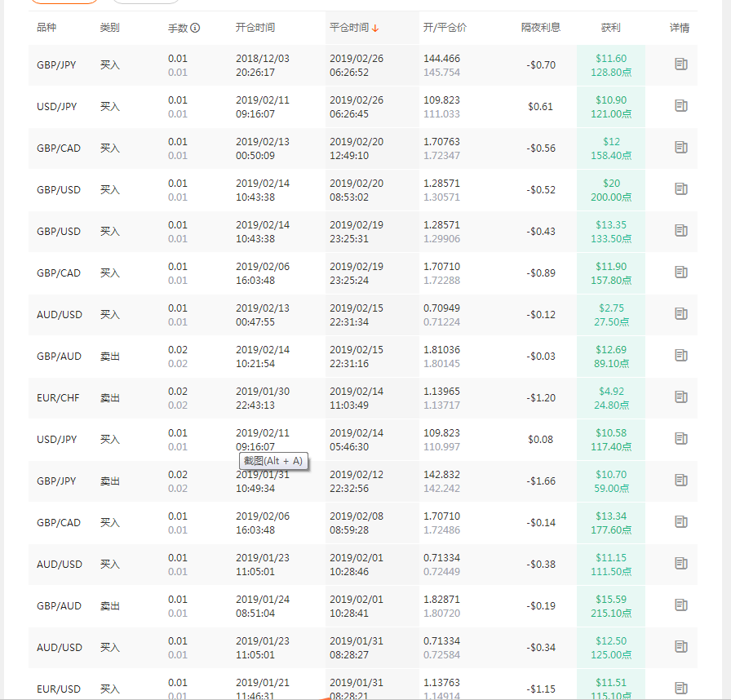Click the 开仓时间 column header
This screenshot has height=700, width=731.
pos(255,28)
